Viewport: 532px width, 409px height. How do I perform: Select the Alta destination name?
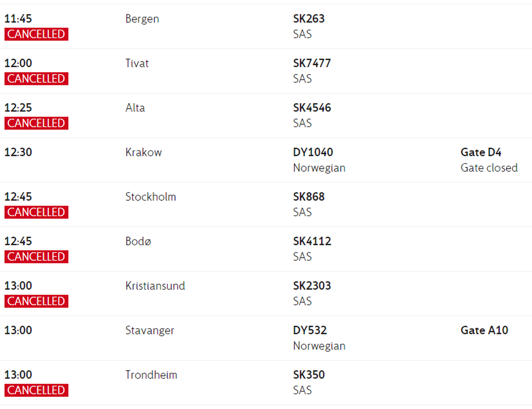point(135,108)
